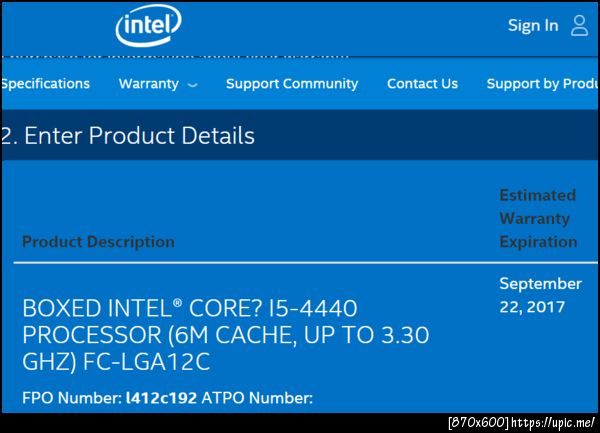Click the 870x600 image size label
Image resolution: width=600 pixels, height=433 pixels.
(480, 423)
